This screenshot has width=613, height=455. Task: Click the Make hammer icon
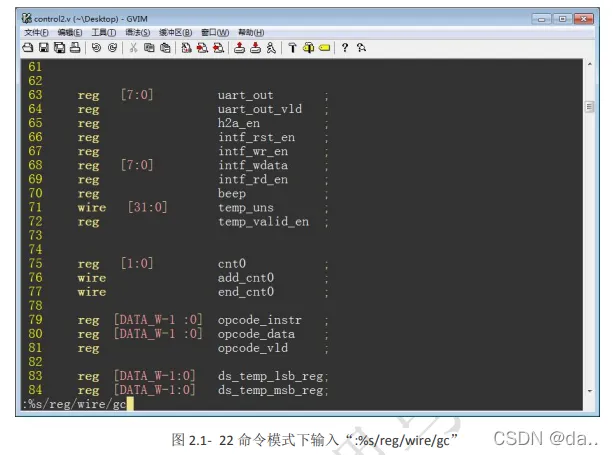click(x=292, y=48)
